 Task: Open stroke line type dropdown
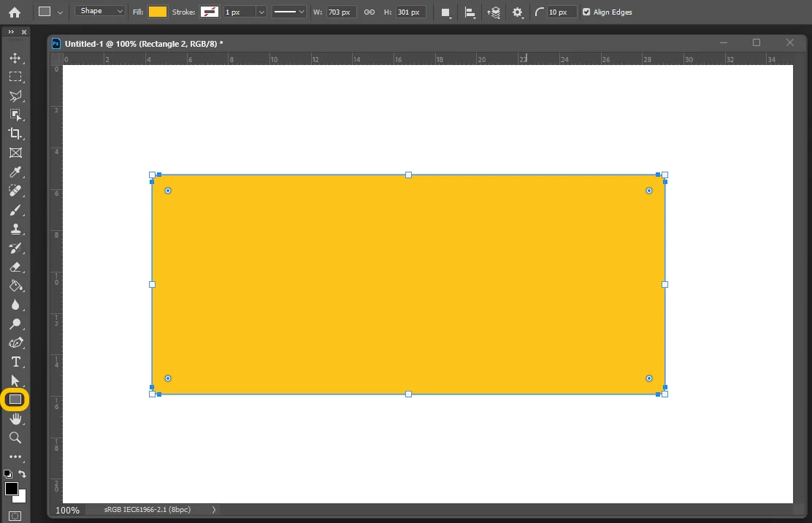pyautogui.click(x=288, y=12)
